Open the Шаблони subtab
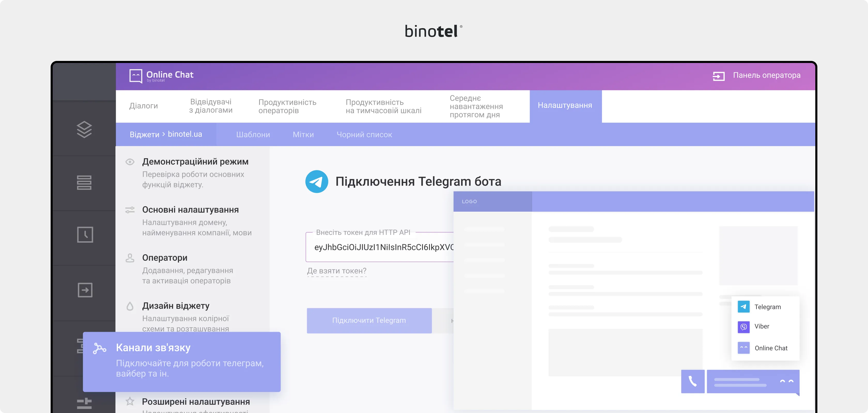868x413 pixels. click(x=253, y=135)
